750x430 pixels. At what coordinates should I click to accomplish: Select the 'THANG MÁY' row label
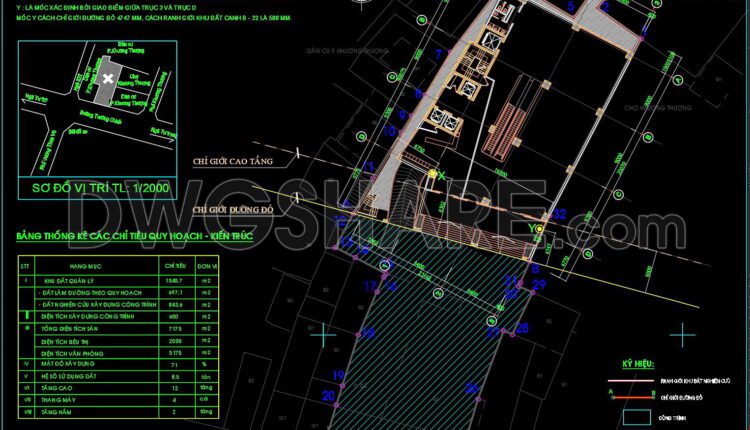coord(58,400)
